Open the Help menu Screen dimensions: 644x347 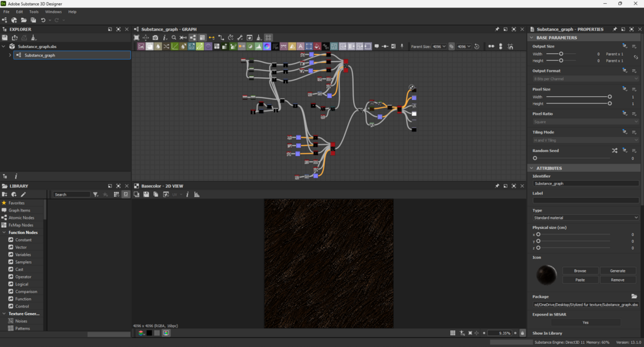coord(72,12)
